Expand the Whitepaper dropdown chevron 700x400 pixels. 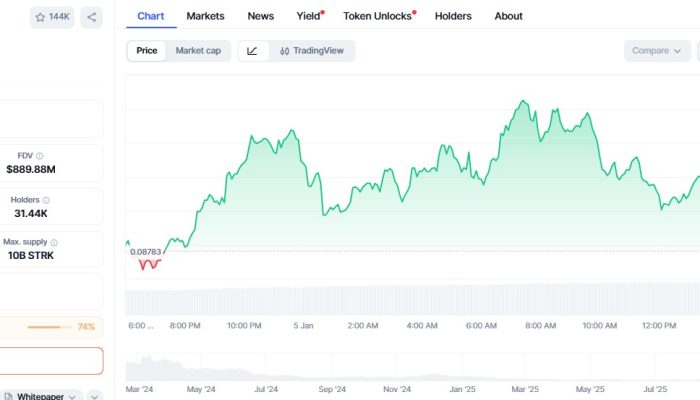tap(71, 397)
